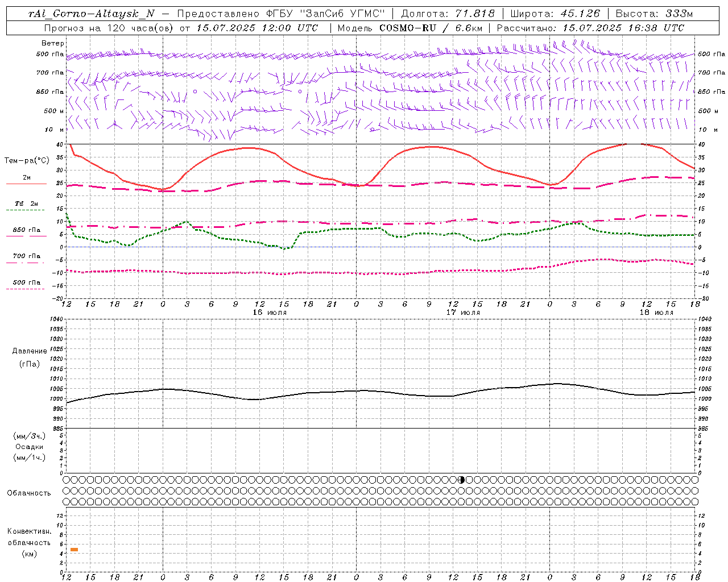Click the Рассчитано: 15.07.2025 16:38 UTC text
Image resolution: width=728 pixels, height=582 pixels.
point(590,28)
